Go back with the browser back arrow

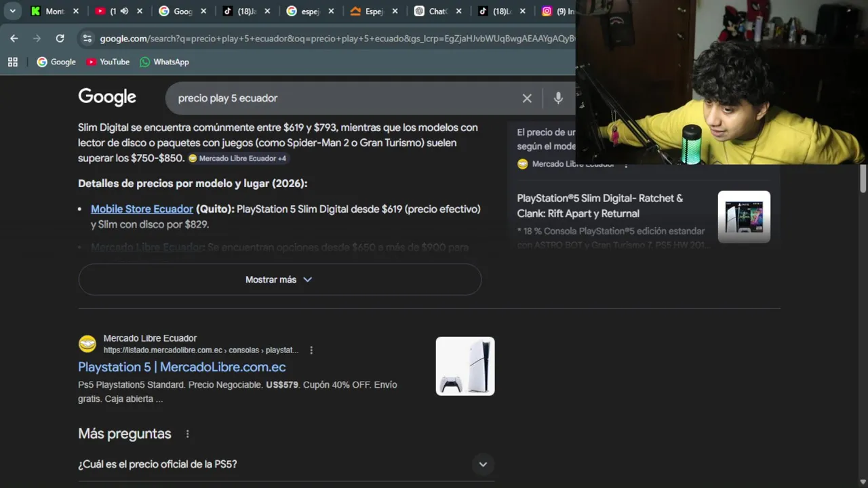point(14,39)
